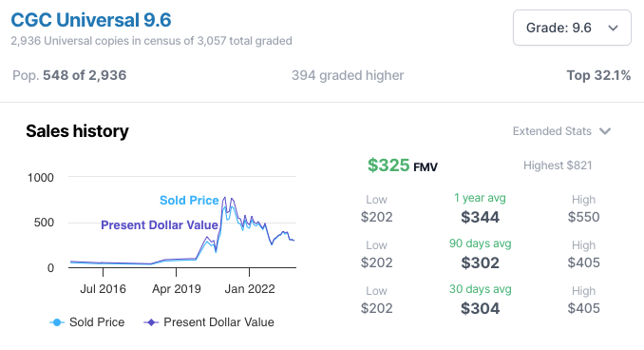This screenshot has width=644, height=350.
Task: Click the purple diamond legend marker
Action: pos(151,322)
